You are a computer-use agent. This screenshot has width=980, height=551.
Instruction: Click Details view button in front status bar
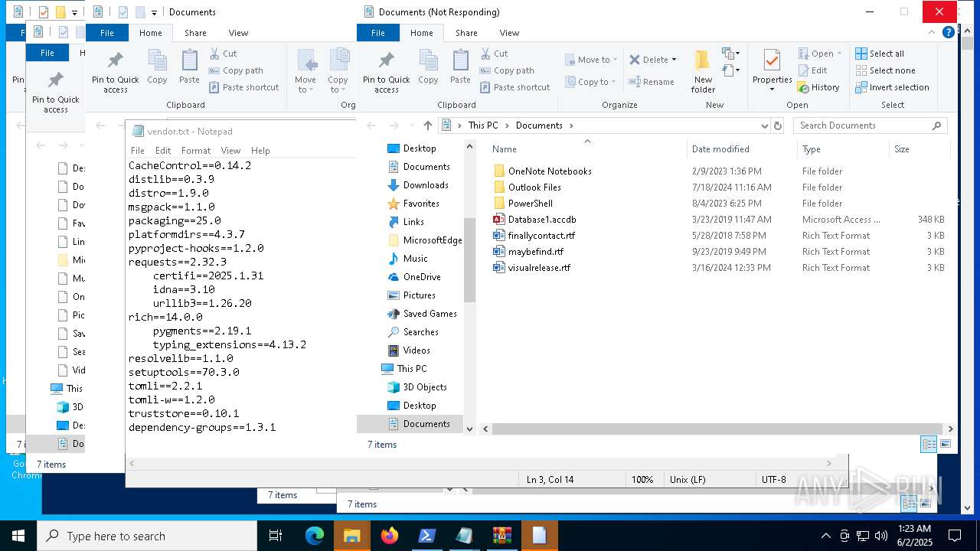tap(929, 444)
